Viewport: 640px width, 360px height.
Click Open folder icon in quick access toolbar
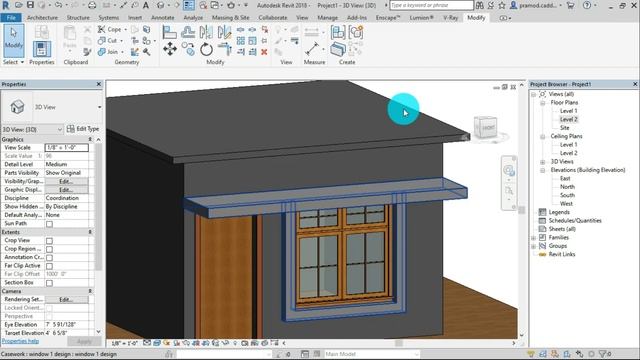18,5
